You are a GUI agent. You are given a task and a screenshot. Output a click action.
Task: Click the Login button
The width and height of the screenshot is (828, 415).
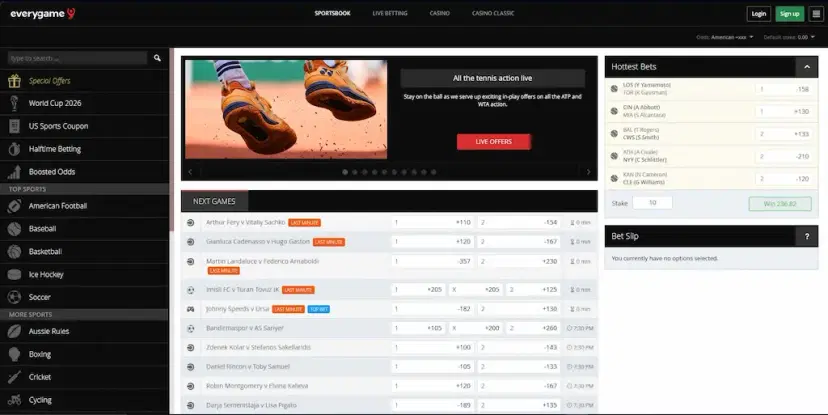[x=759, y=14]
